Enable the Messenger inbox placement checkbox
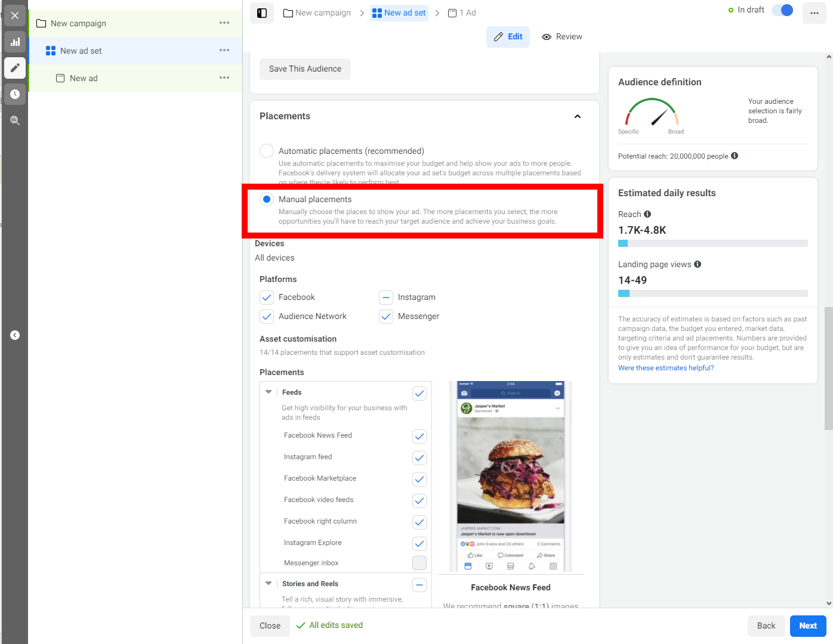Image resolution: width=833 pixels, height=644 pixels. [419, 562]
